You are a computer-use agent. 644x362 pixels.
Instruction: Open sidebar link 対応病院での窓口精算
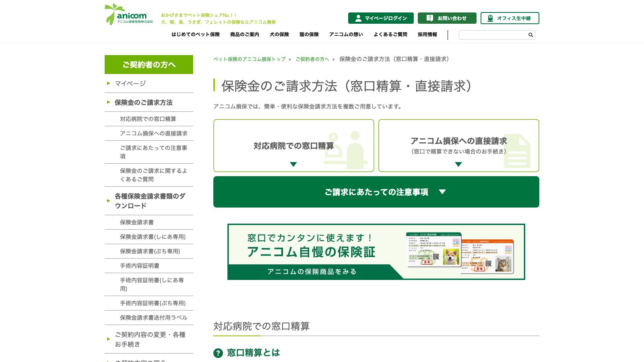[149, 119]
